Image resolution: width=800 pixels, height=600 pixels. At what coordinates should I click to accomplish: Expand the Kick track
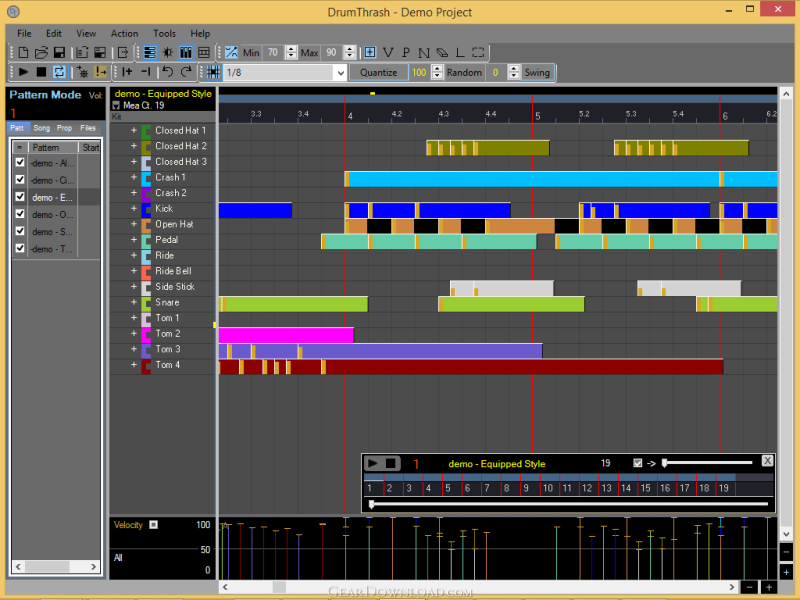pos(134,208)
